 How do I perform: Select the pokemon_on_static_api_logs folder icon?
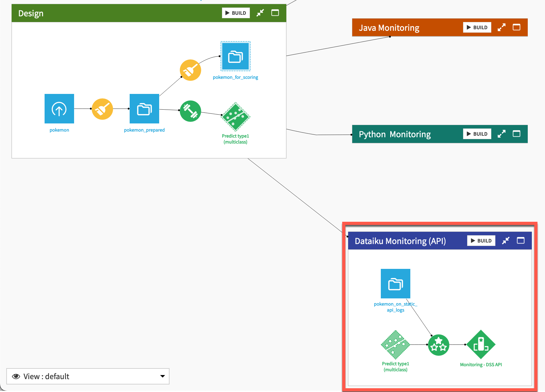coord(395,283)
